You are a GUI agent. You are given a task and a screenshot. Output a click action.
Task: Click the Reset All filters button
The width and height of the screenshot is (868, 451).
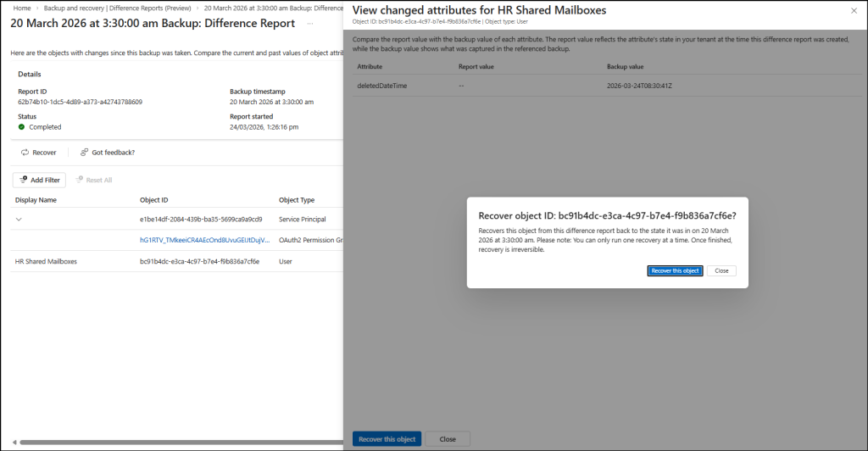click(x=94, y=180)
